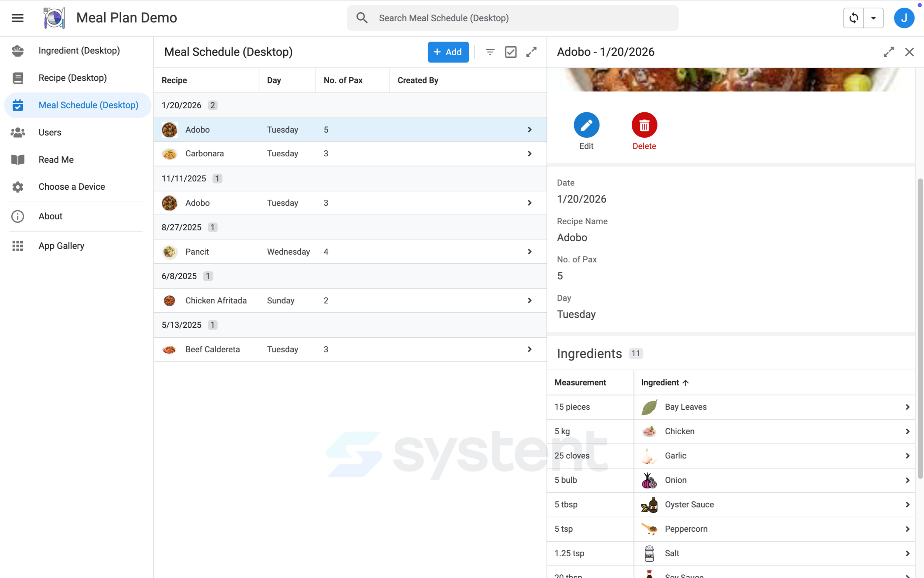Open chevron of Chicken Afritada row
Viewport: 924px width, 578px height.
529,301
